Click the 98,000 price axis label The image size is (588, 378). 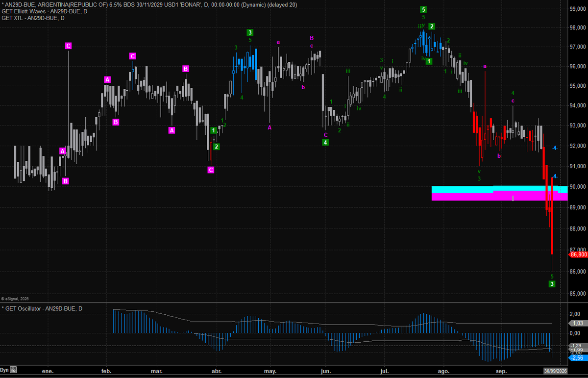(578, 28)
